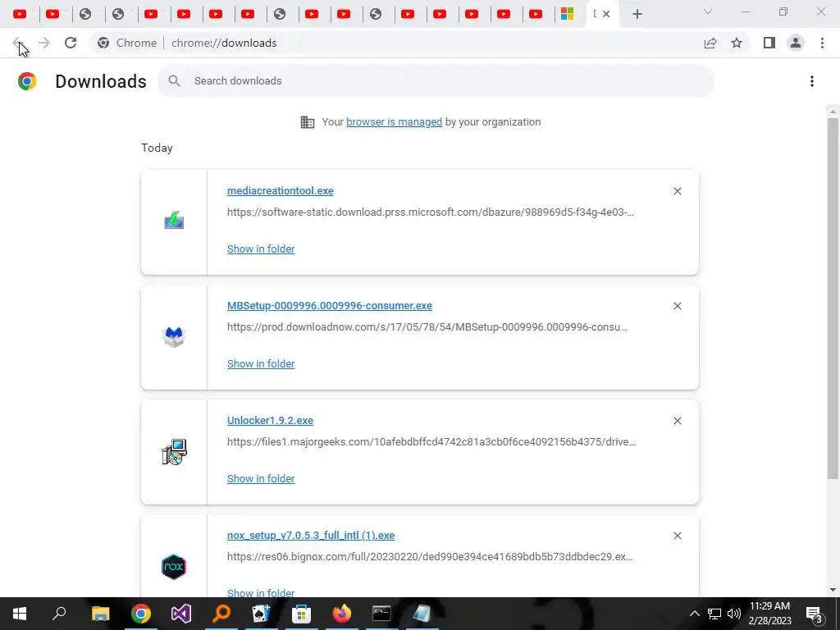
Task: Click the scrollbar up arrow
Action: click(833, 112)
